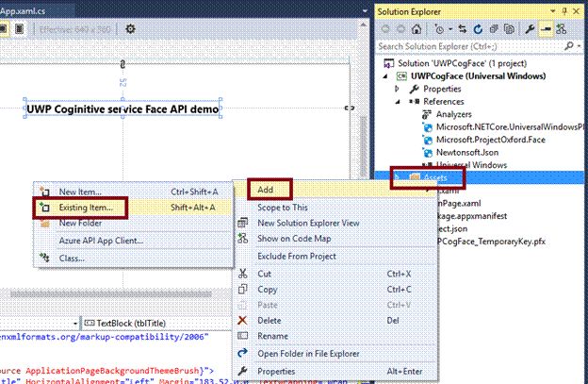The image size is (588, 384).
Task: Collapse the UWPCogFace project node
Action: point(386,76)
